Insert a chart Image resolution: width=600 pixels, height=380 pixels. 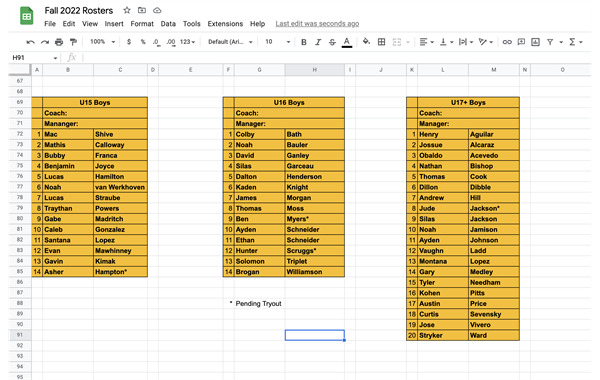click(x=535, y=42)
